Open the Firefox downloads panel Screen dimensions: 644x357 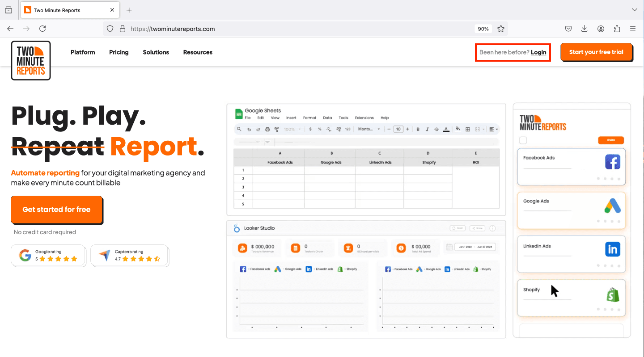584,29
